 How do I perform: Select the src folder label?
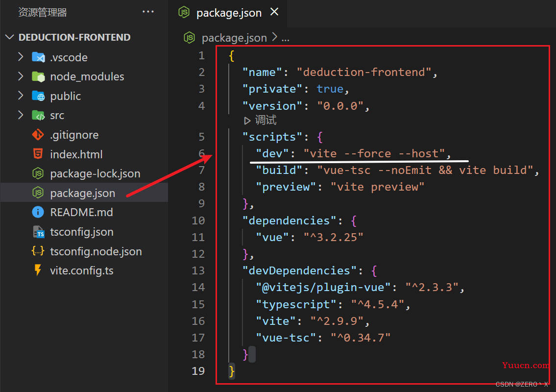pos(57,115)
